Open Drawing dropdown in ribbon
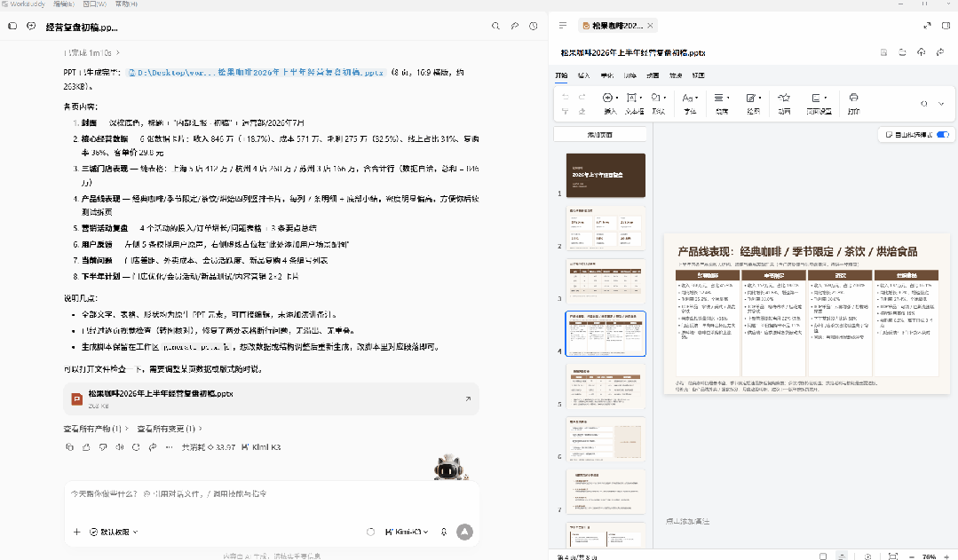 pos(753,103)
